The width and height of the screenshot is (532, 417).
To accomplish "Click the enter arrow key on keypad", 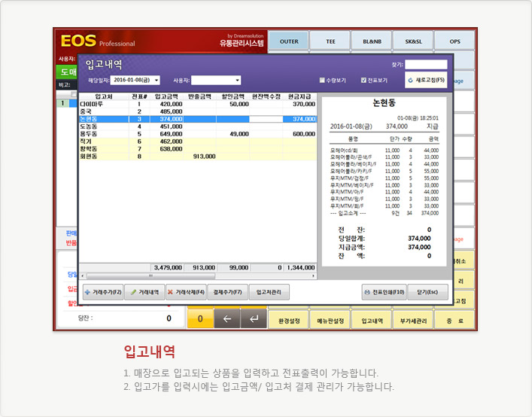I will 254,318.
